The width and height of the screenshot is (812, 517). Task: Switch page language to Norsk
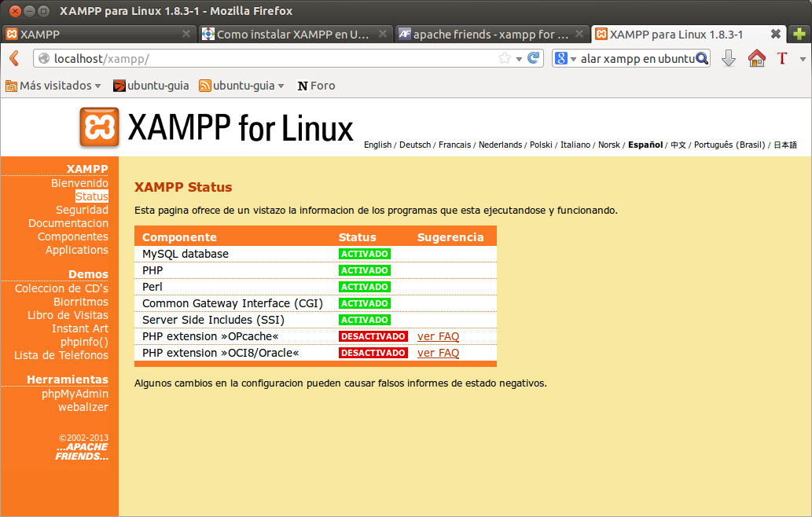tap(609, 145)
